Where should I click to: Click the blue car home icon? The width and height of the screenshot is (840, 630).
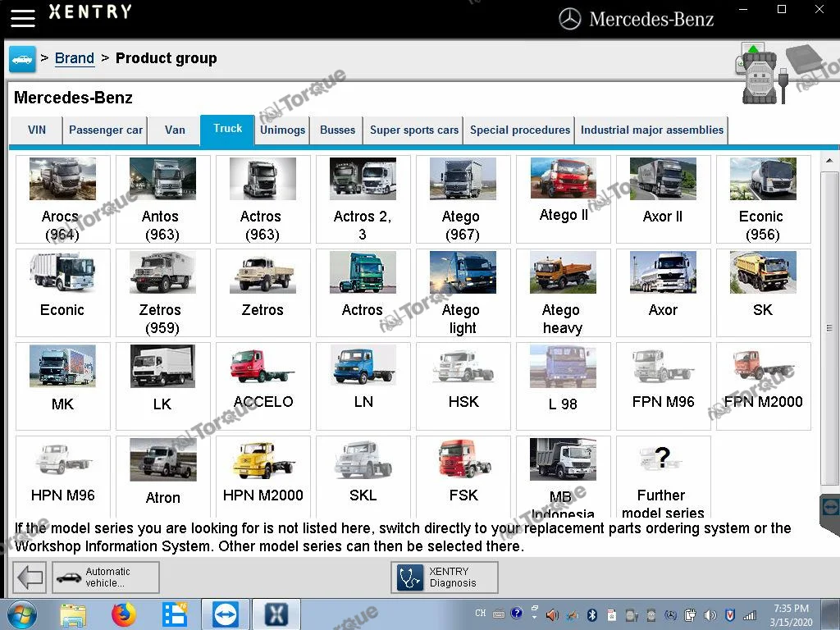(x=22, y=59)
